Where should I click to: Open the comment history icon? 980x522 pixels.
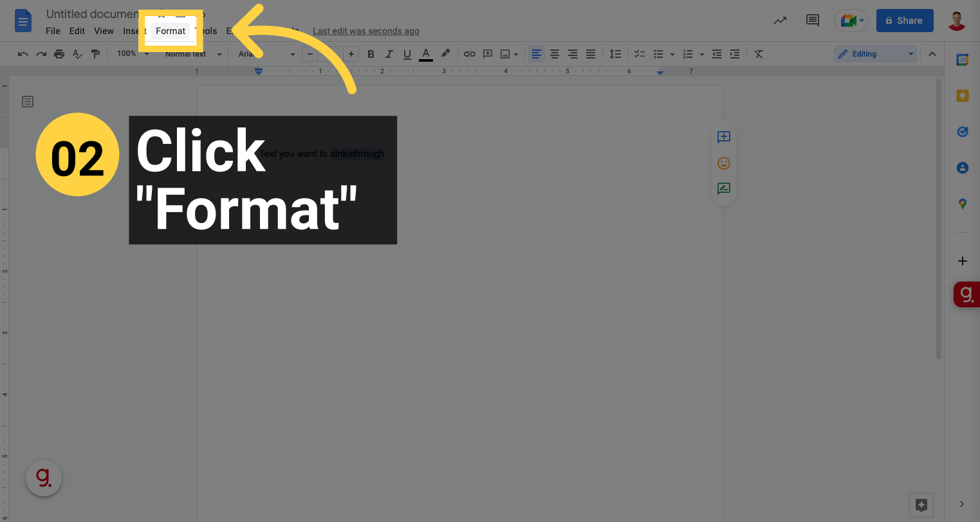[813, 21]
